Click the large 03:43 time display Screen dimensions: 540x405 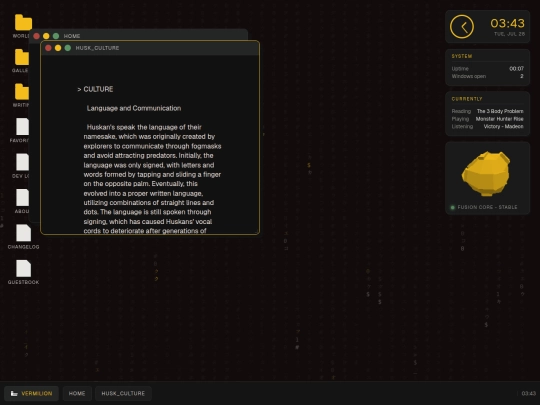point(507,23)
